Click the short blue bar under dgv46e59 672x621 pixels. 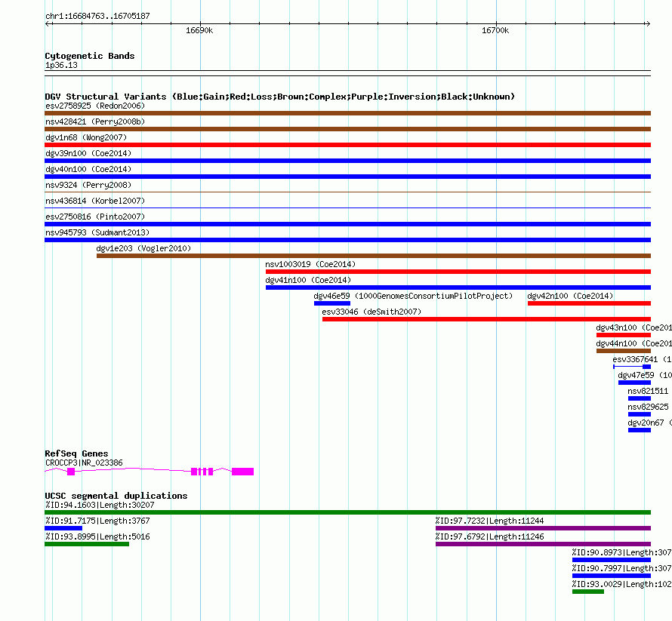coord(332,303)
